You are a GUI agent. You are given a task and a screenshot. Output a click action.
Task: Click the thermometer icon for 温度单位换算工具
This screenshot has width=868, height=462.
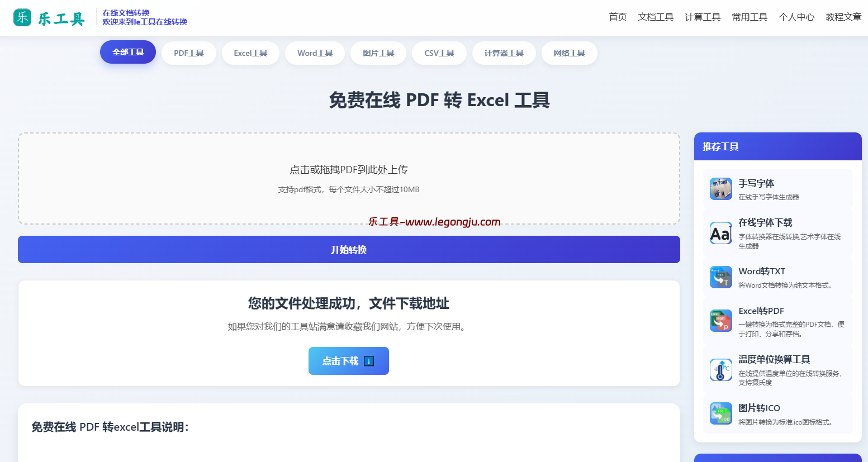pos(720,369)
